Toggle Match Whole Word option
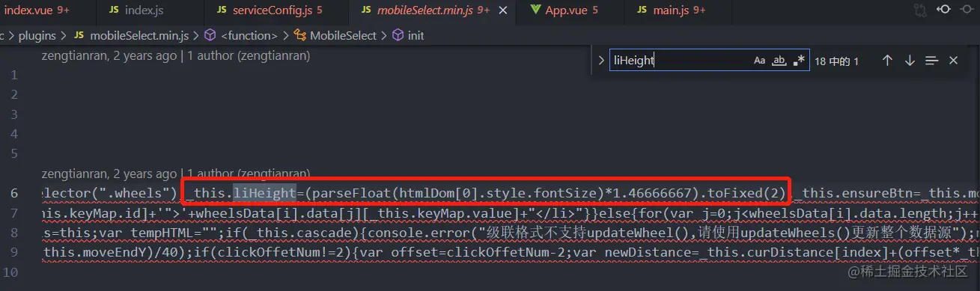 [779, 61]
